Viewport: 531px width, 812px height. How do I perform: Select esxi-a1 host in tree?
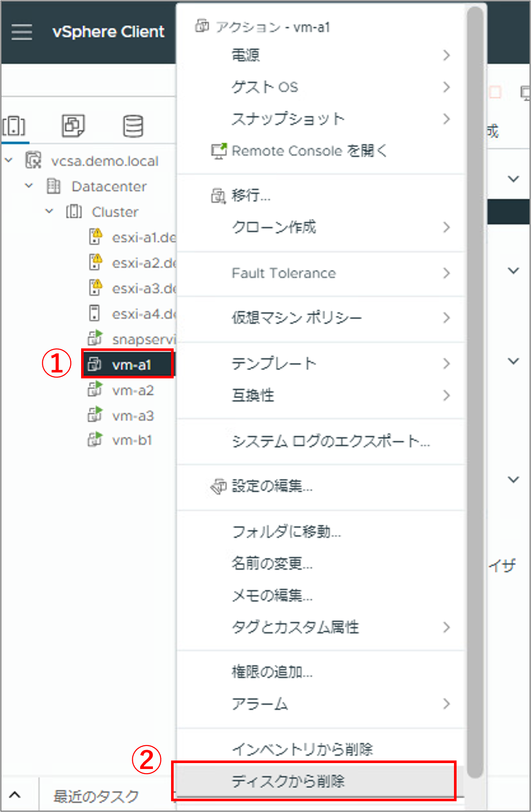point(144,237)
